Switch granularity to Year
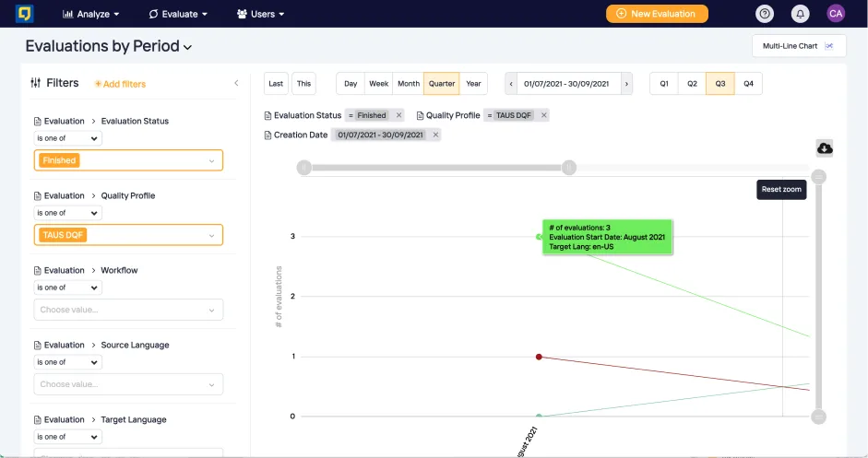 pyautogui.click(x=473, y=84)
